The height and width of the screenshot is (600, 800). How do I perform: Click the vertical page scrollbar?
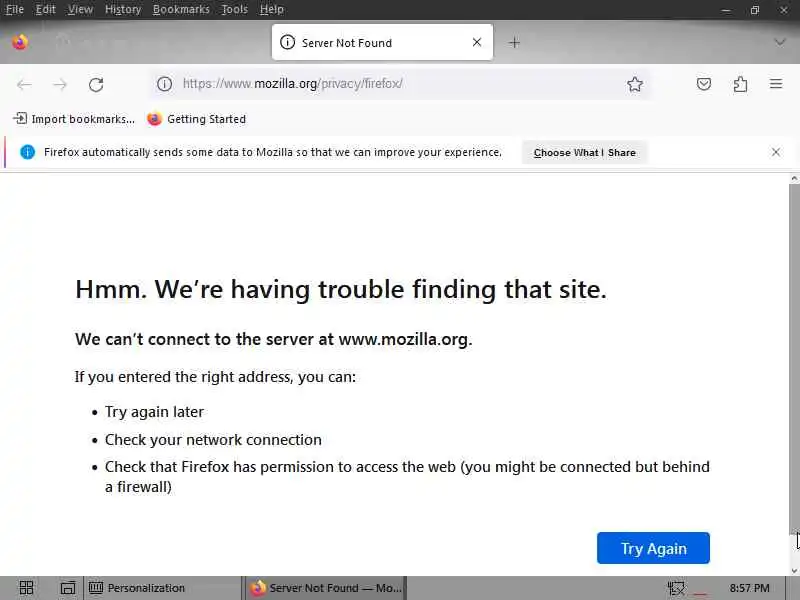coord(794,350)
